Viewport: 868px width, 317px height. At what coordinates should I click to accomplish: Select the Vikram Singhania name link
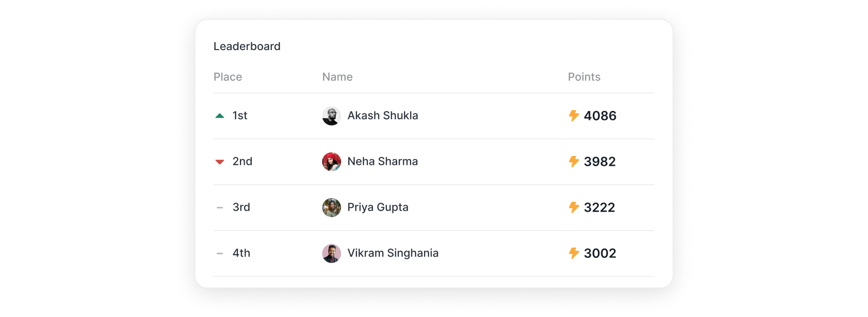pos(393,253)
